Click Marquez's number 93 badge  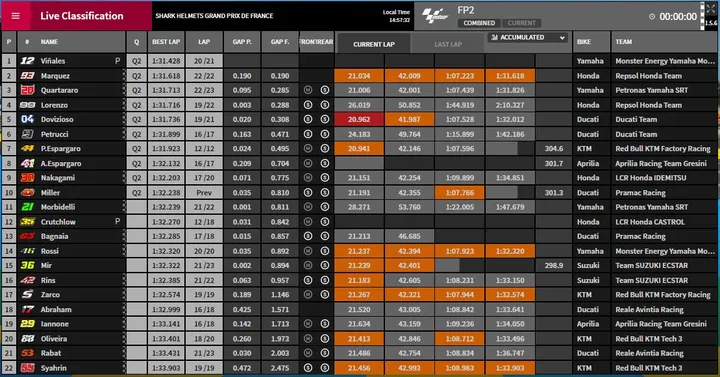pos(28,76)
